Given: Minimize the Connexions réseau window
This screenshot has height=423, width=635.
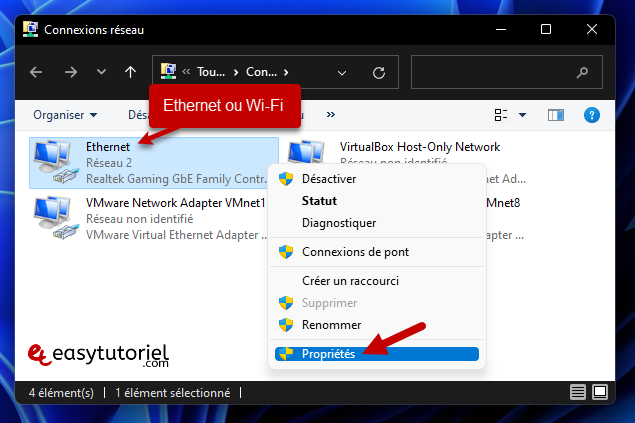Looking at the screenshot, I should tap(501, 30).
